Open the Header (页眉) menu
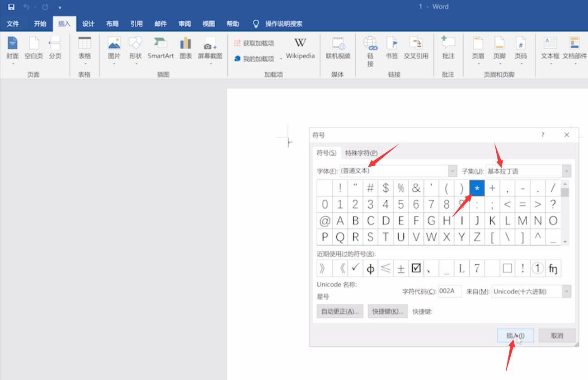588x380 pixels. (478, 50)
